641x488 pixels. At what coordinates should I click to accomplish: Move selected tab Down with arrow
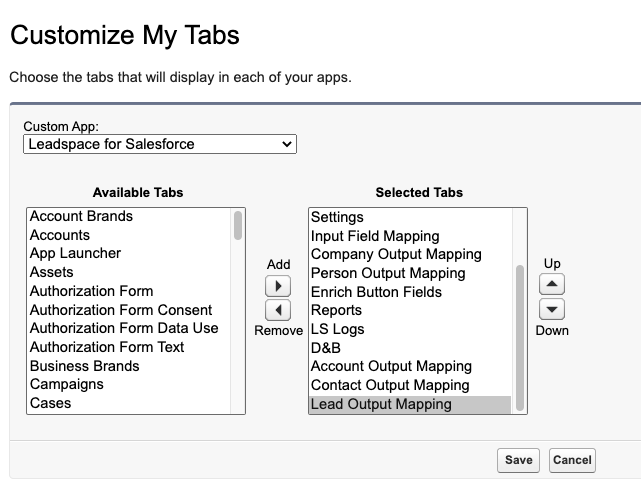552,309
